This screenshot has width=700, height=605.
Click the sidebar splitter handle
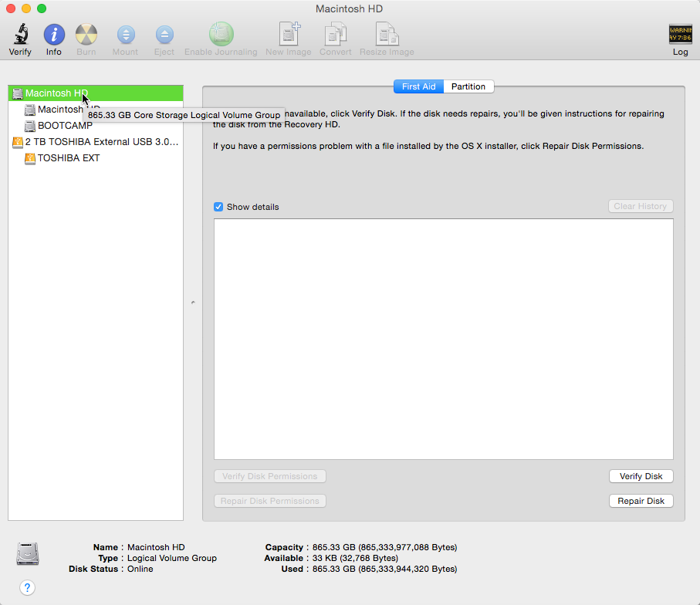[x=193, y=302]
